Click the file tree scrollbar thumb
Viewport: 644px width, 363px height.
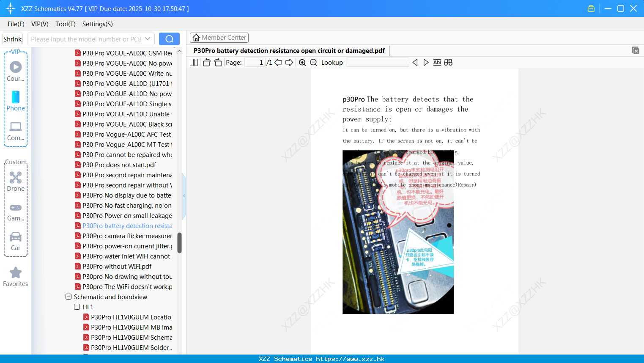tap(179, 243)
